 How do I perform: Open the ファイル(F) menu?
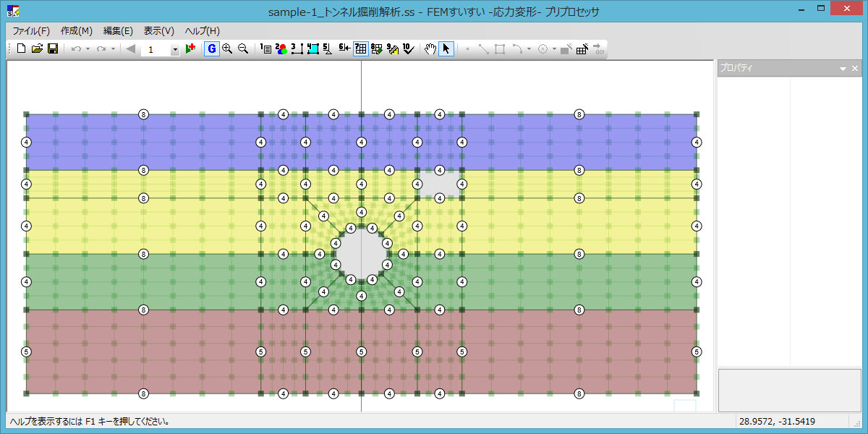coord(31,31)
